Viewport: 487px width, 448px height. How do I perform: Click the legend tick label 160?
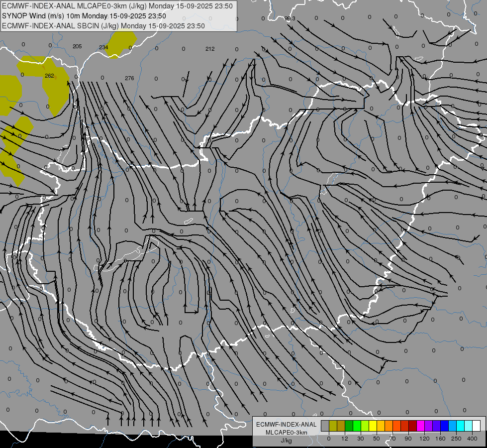440,439
